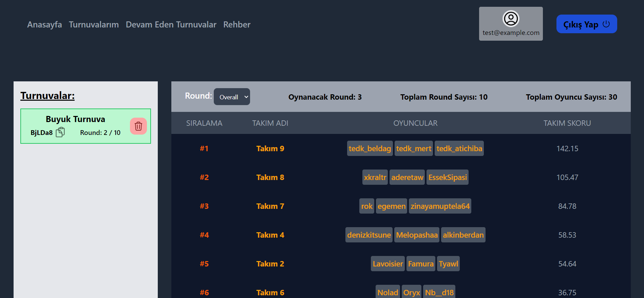The image size is (644, 298).
Task: Click the score 54.64
Action: (x=567, y=264)
